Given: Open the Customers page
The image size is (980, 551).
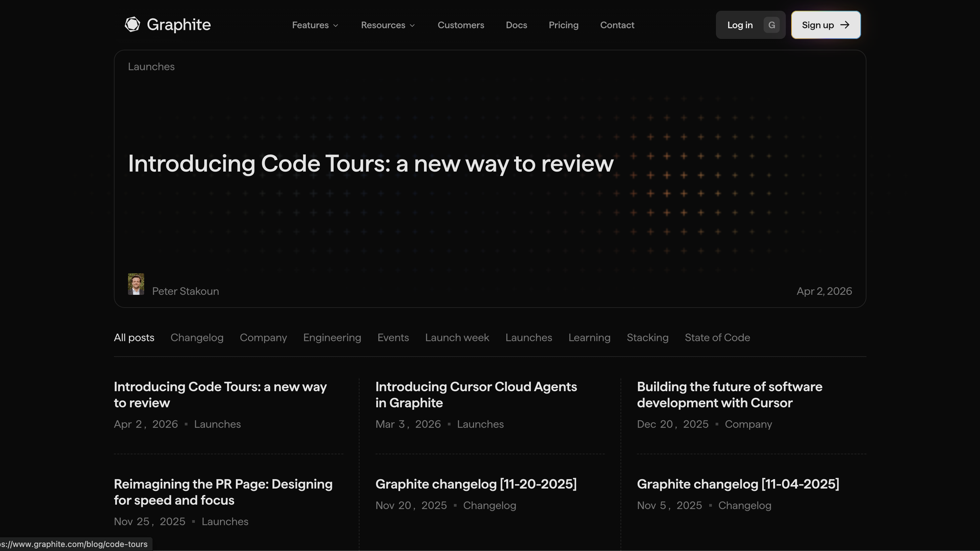Looking at the screenshot, I should pos(461,25).
